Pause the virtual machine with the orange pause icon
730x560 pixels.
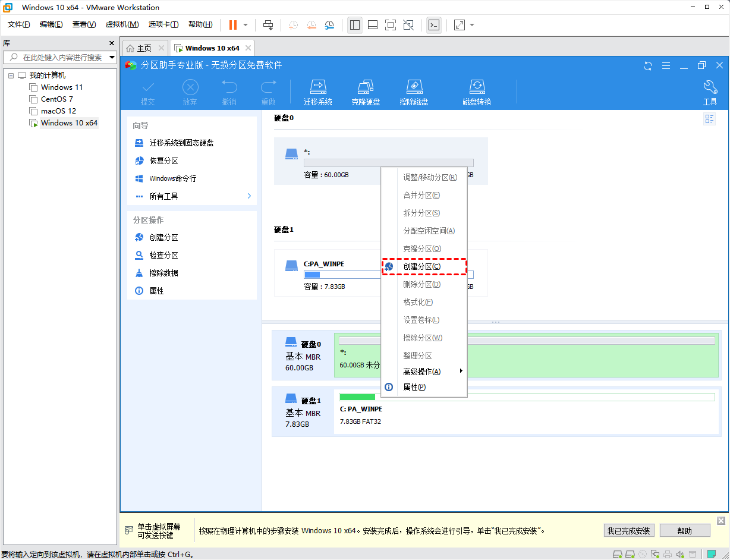232,25
